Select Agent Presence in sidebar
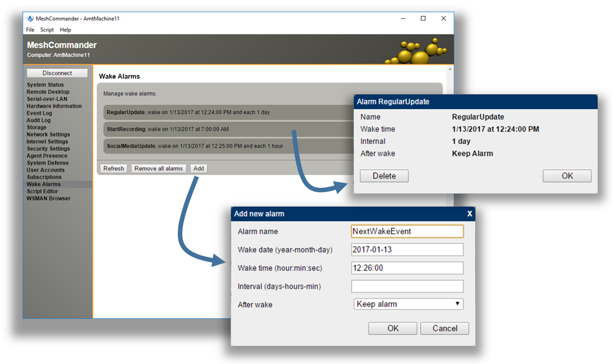 tap(47, 156)
